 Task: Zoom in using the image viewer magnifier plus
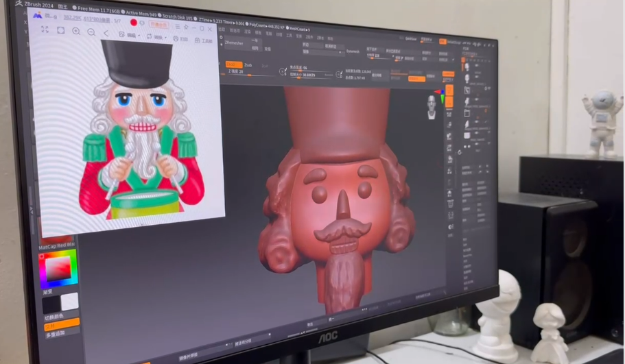coord(76,31)
